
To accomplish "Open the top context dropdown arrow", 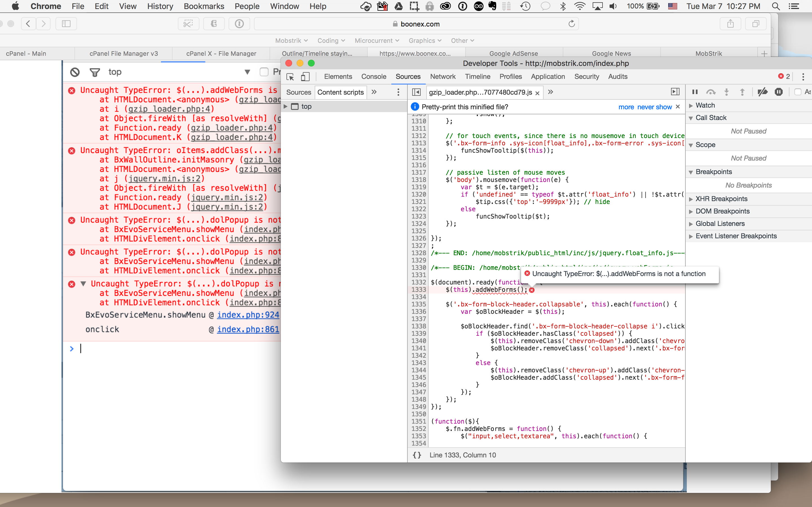I will pyautogui.click(x=247, y=72).
